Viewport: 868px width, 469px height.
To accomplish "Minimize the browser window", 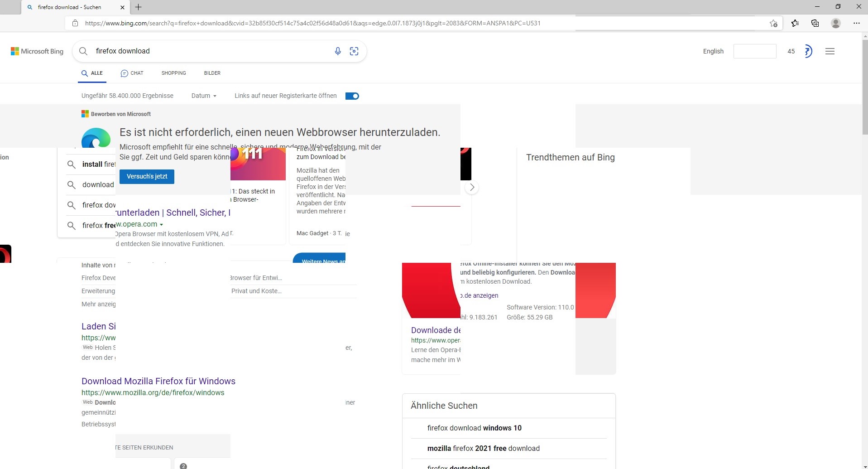I will [817, 7].
